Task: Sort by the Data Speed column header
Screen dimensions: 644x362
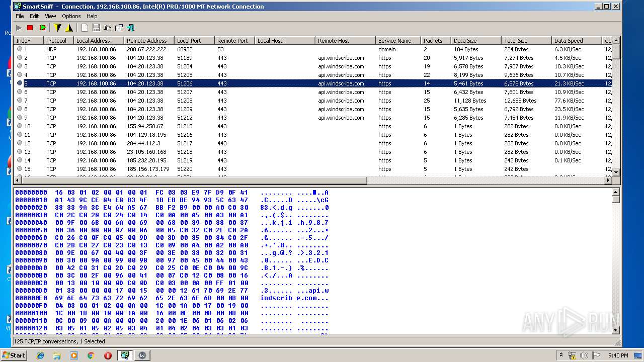Action: pos(577,41)
